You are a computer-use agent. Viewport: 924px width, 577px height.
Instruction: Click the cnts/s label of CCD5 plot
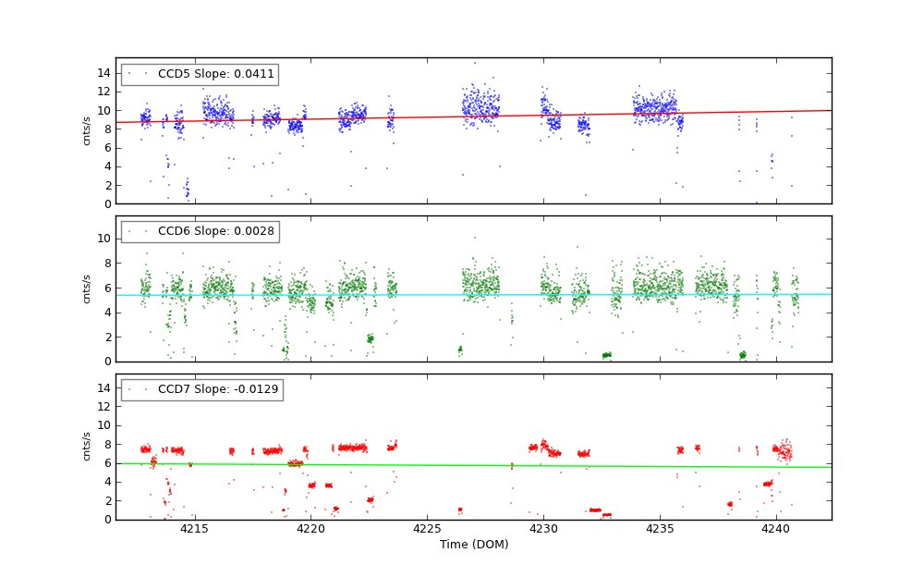coord(87,131)
